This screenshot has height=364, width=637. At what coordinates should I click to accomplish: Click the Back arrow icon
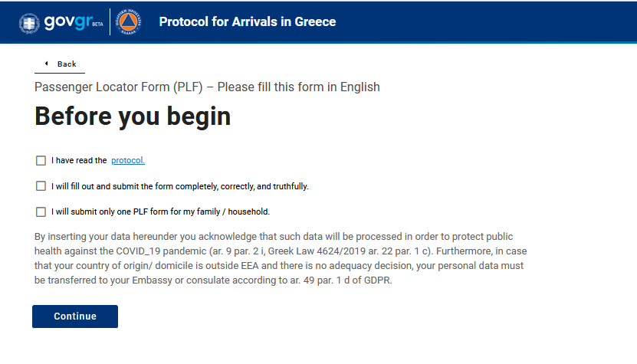pyautogui.click(x=46, y=64)
